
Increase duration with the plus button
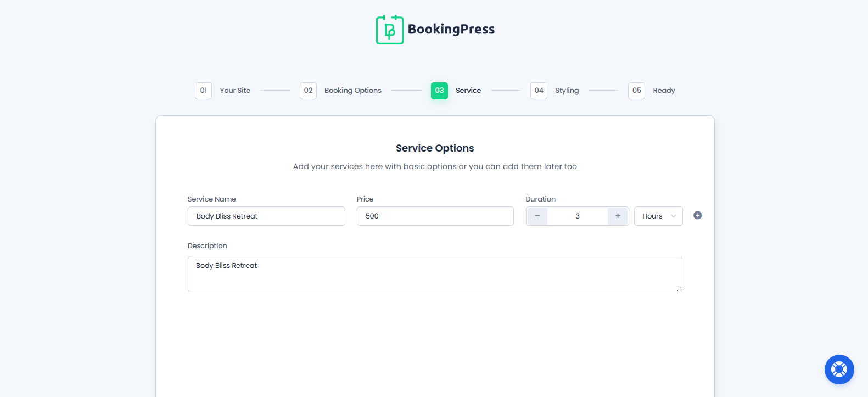[618, 216]
